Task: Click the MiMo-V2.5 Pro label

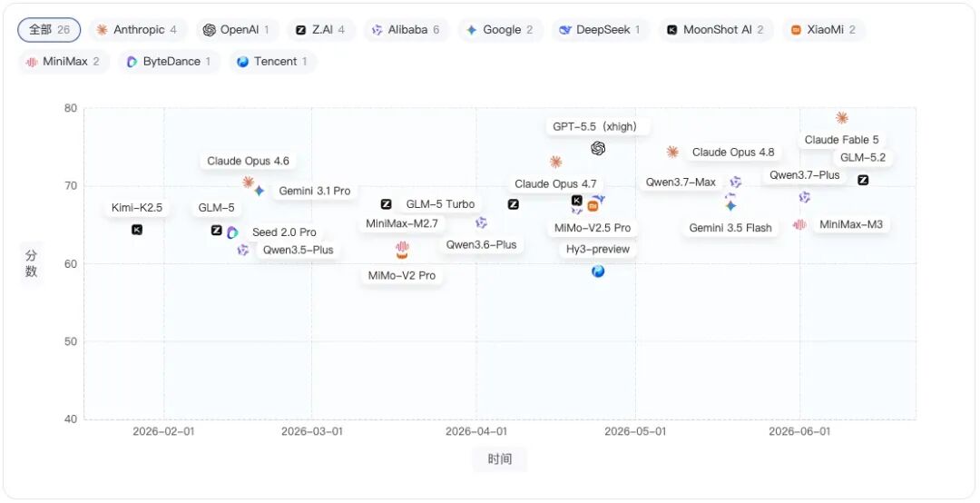Action: [593, 228]
